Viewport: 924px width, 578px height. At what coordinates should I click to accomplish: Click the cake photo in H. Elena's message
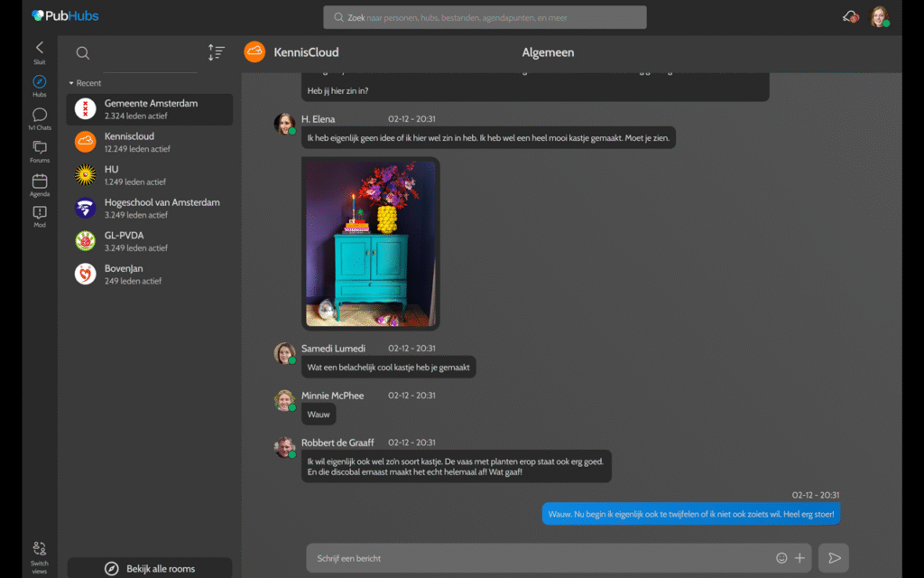pyautogui.click(x=370, y=242)
